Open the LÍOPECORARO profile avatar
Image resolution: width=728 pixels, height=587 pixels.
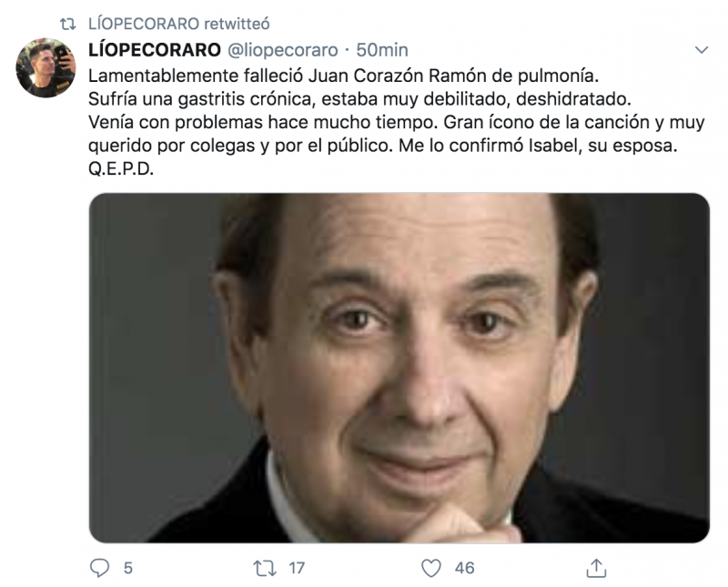[45, 68]
